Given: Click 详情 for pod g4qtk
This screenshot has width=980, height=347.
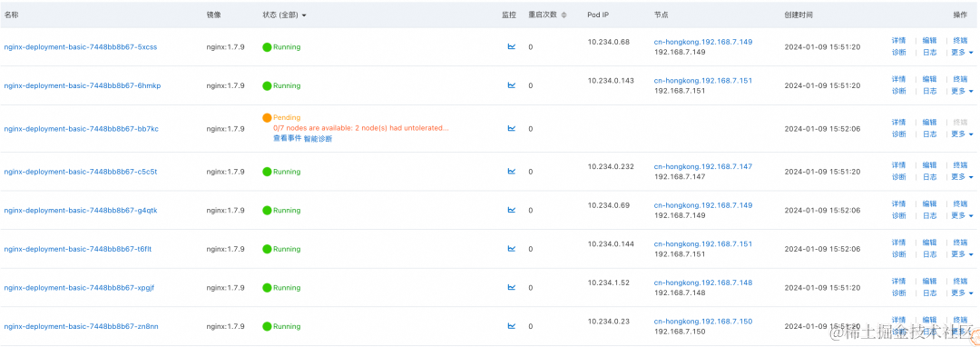Looking at the screenshot, I should (898, 204).
